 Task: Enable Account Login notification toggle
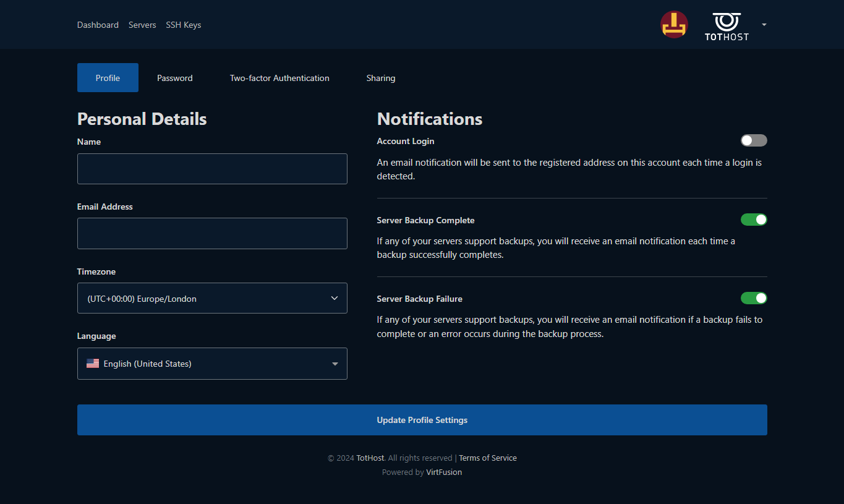coord(754,140)
